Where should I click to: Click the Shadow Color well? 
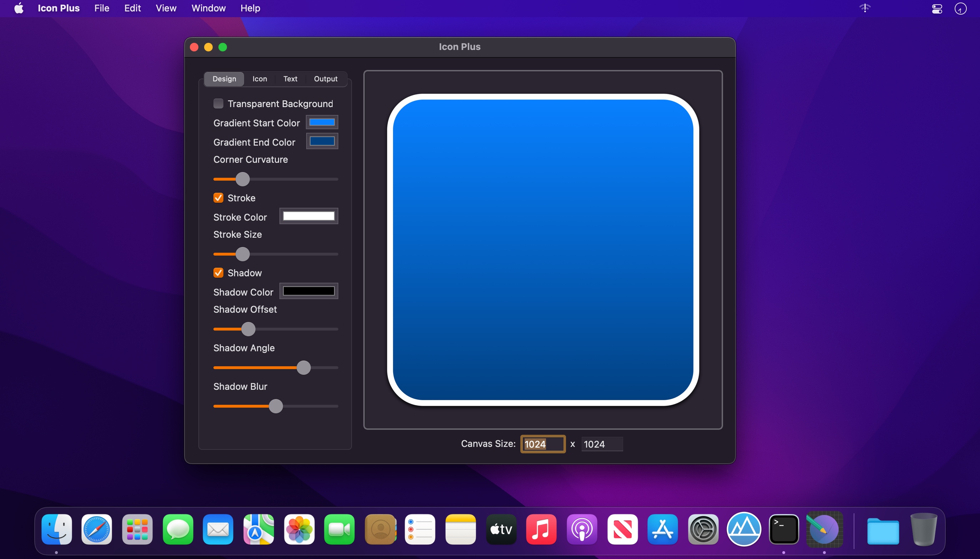(x=309, y=291)
